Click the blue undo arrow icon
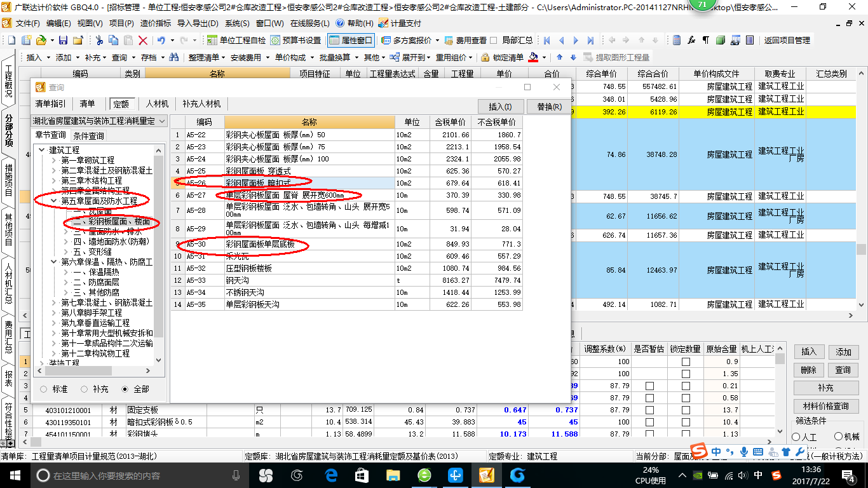 coord(161,40)
